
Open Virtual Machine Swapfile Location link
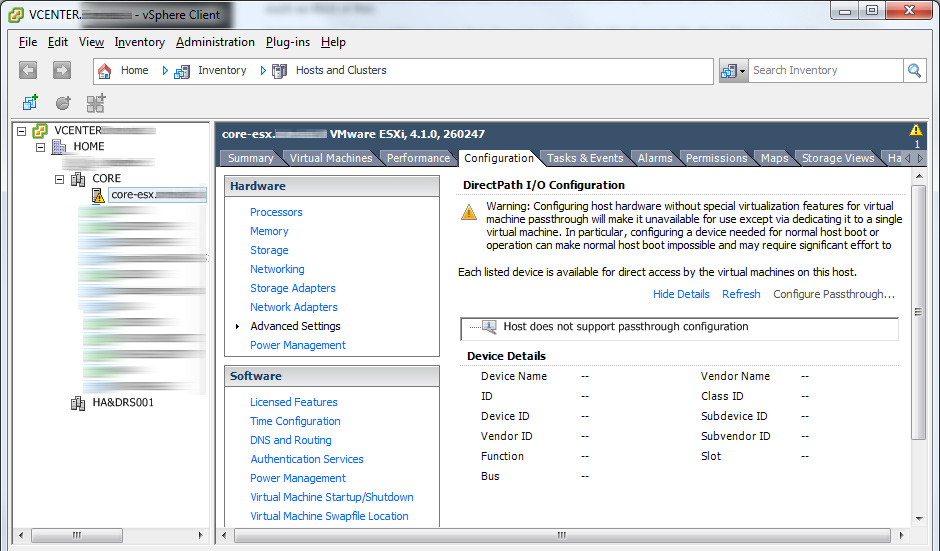[x=329, y=516]
